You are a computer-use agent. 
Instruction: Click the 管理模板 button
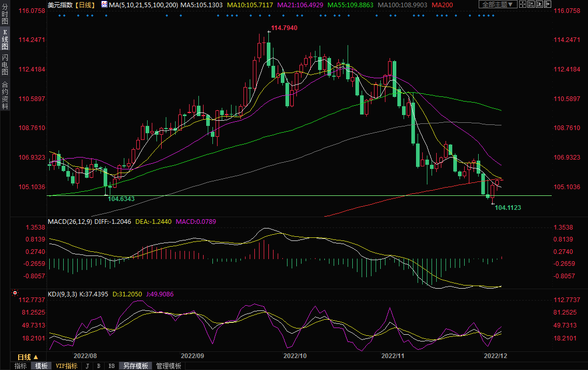(168, 366)
